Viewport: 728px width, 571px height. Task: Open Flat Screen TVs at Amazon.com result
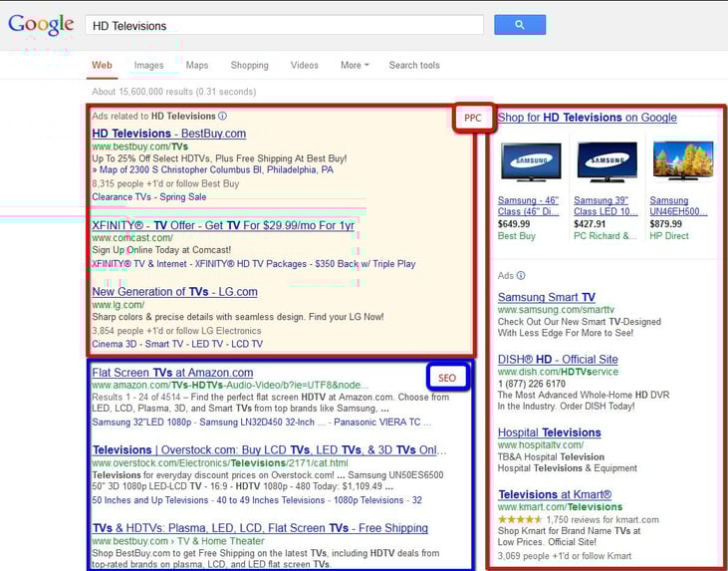pos(172,373)
